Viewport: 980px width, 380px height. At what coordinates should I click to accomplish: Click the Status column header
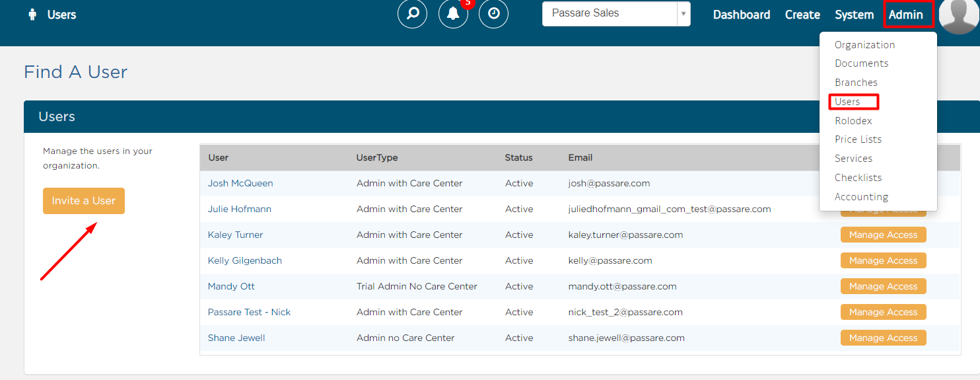(518, 157)
